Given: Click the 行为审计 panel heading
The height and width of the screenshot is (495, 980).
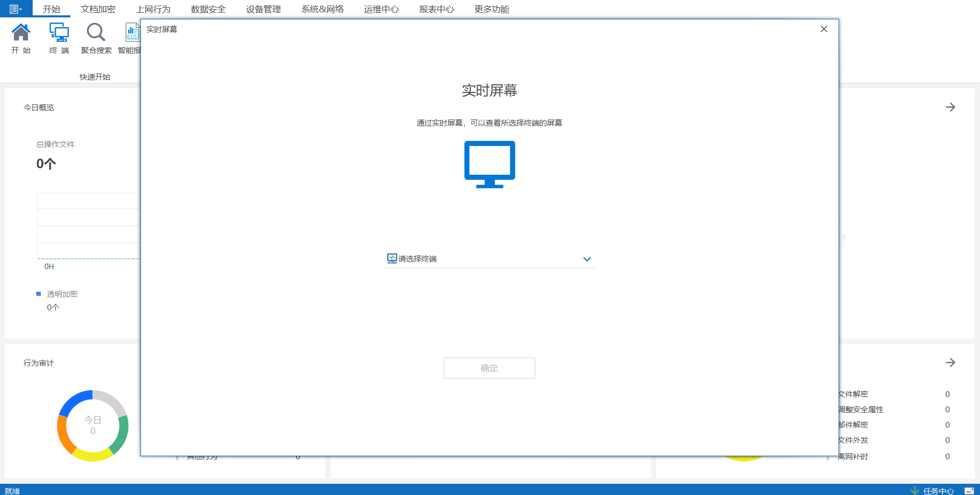Looking at the screenshot, I should pyautogui.click(x=39, y=363).
